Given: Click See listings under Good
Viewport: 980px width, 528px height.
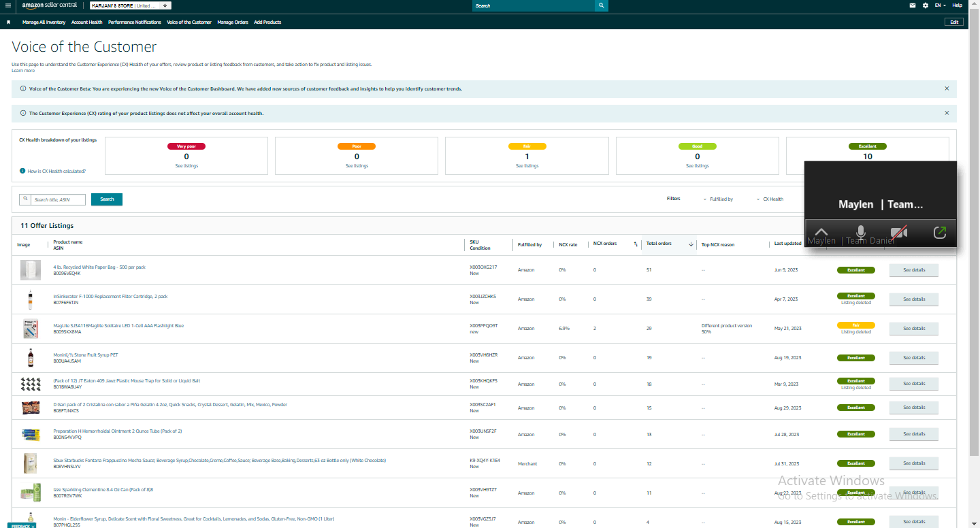Looking at the screenshot, I should pos(697,166).
